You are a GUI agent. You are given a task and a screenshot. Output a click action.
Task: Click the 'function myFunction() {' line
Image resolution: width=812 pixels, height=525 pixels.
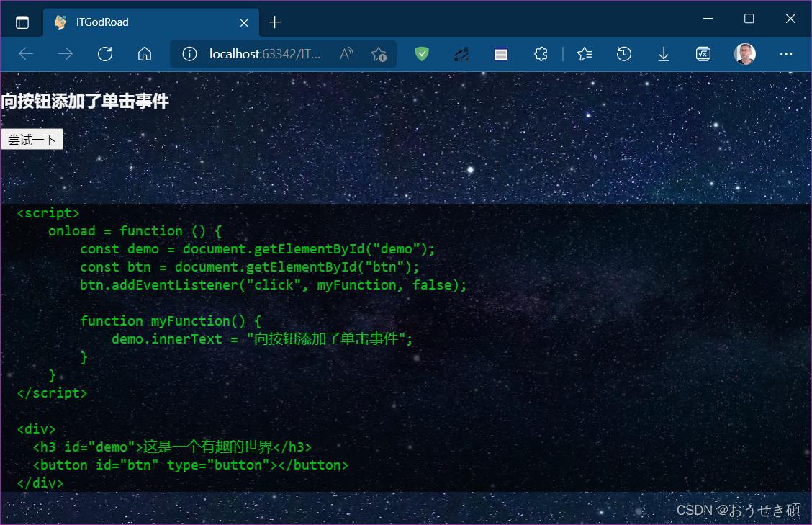[x=171, y=321]
